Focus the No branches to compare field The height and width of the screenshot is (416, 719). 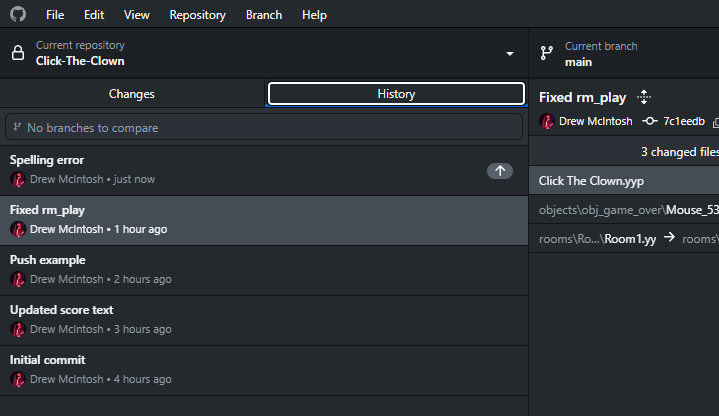coord(264,127)
